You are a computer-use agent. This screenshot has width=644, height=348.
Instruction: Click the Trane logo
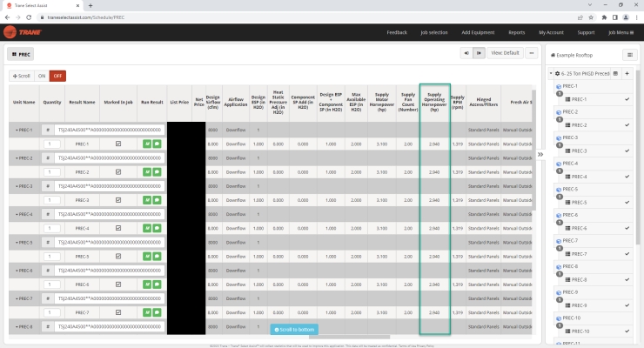coord(23,32)
